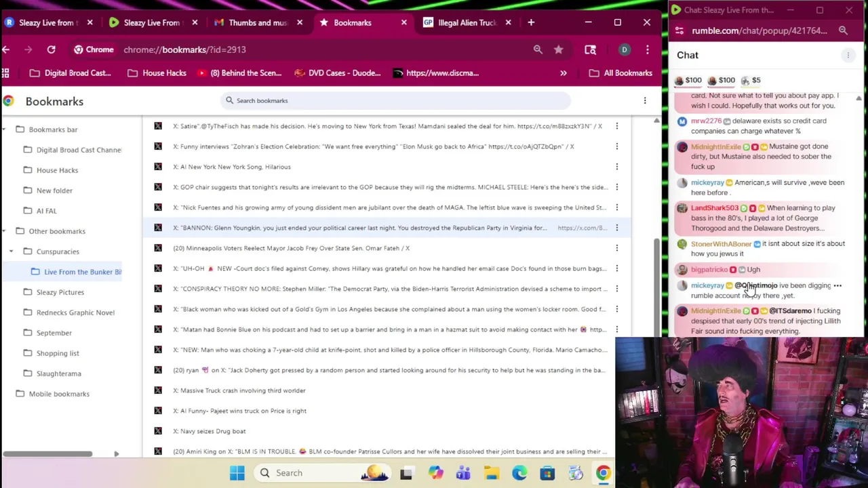The height and width of the screenshot is (488, 868).
Task: Collapse the Other bookmarks folder
Action: 3,231
